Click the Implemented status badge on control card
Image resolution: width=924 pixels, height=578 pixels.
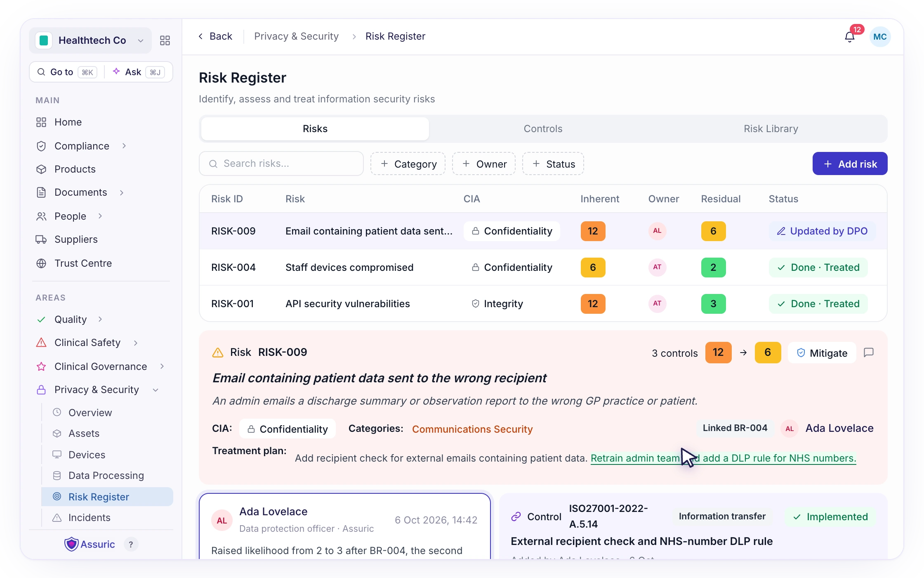[830, 517]
